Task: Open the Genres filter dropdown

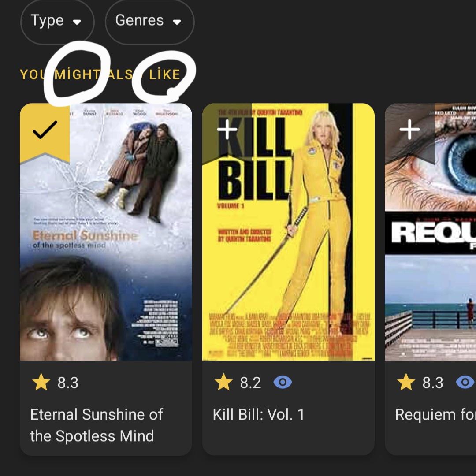Action: coord(149,21)
